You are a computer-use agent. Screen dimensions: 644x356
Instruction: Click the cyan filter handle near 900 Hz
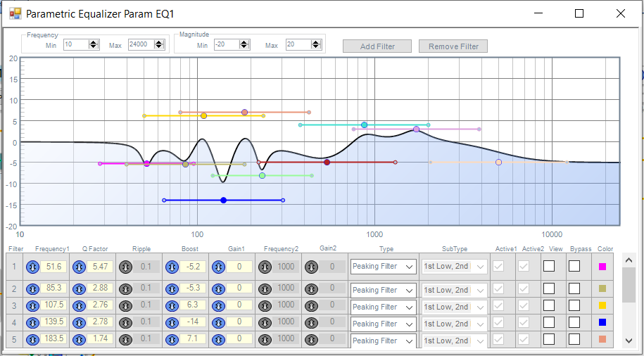[365, 125]
